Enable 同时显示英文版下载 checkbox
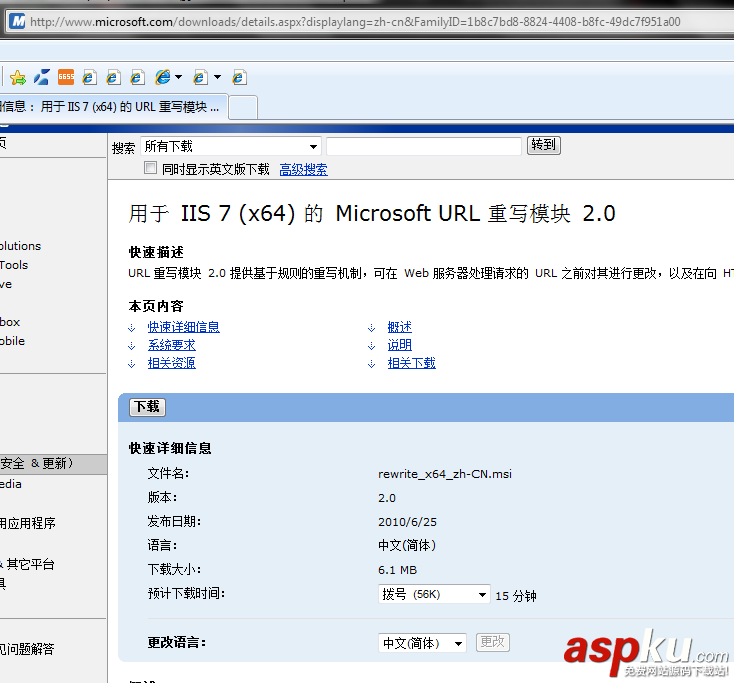This screenshot has width=734, height=683. click(x=150, y=168)
